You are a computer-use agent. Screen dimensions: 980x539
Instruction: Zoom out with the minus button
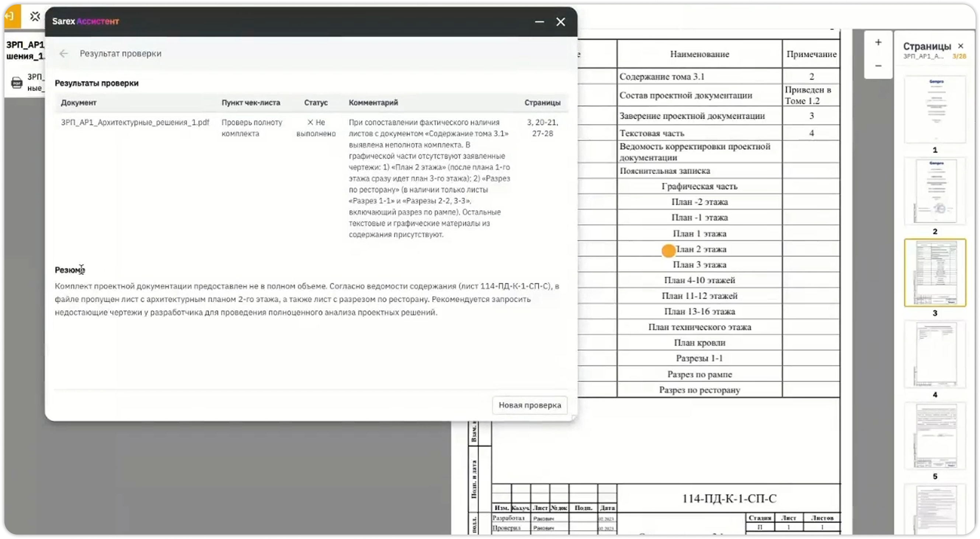[878, 66]
